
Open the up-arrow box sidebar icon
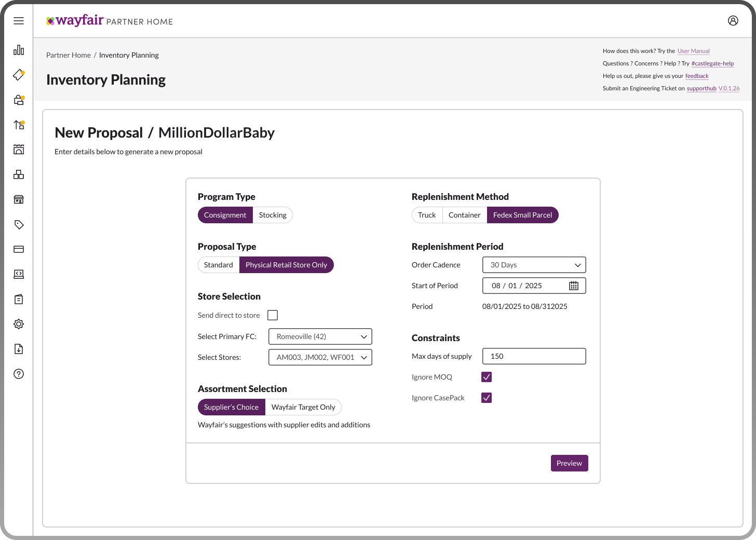[x=19, y=125]
